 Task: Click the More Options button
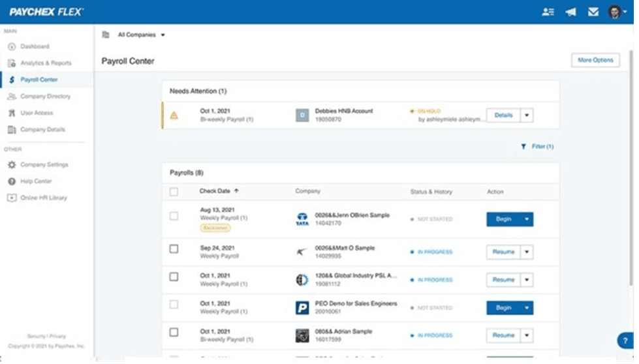coord(595,60)
